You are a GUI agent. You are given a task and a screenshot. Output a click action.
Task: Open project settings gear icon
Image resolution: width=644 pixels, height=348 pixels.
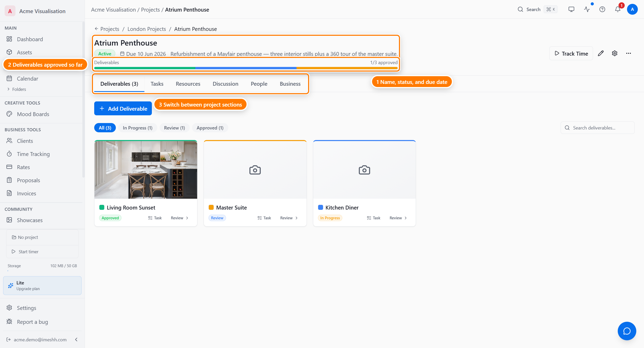coord(615,53)
